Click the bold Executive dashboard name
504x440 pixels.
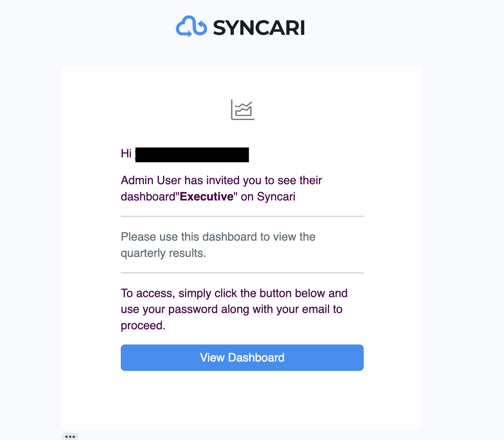pyautogui.click(x=207, y=196)
